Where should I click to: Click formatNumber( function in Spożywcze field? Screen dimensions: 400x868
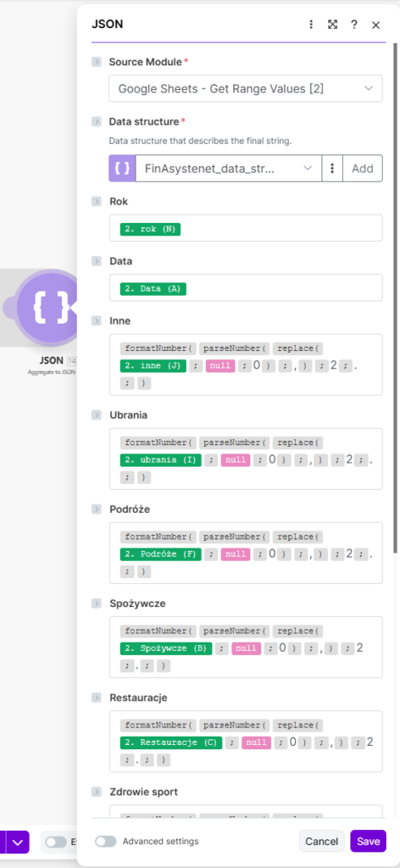158,631
